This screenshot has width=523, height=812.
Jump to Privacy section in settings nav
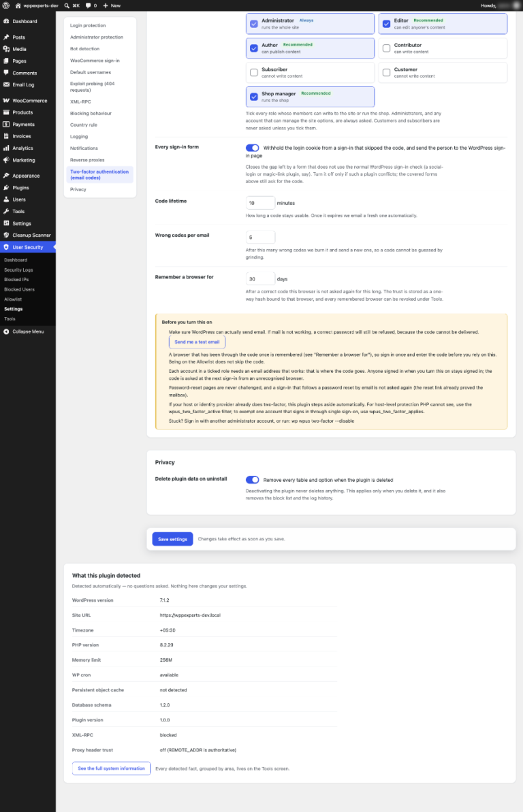78,189
